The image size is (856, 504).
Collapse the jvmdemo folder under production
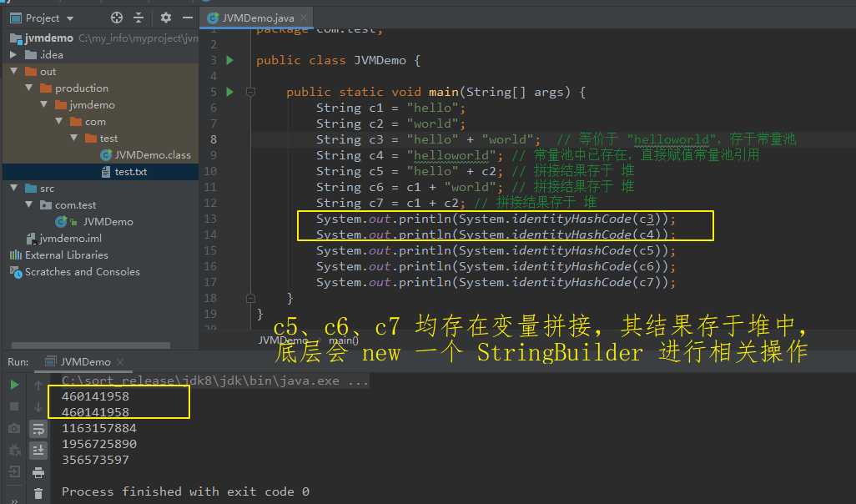(x=43, y=105)
